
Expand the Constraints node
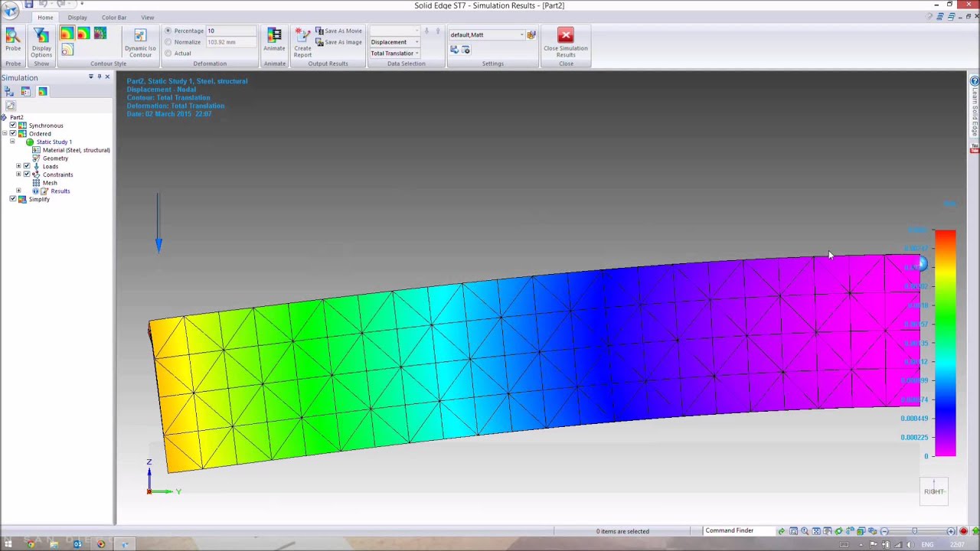coord(18,174)
